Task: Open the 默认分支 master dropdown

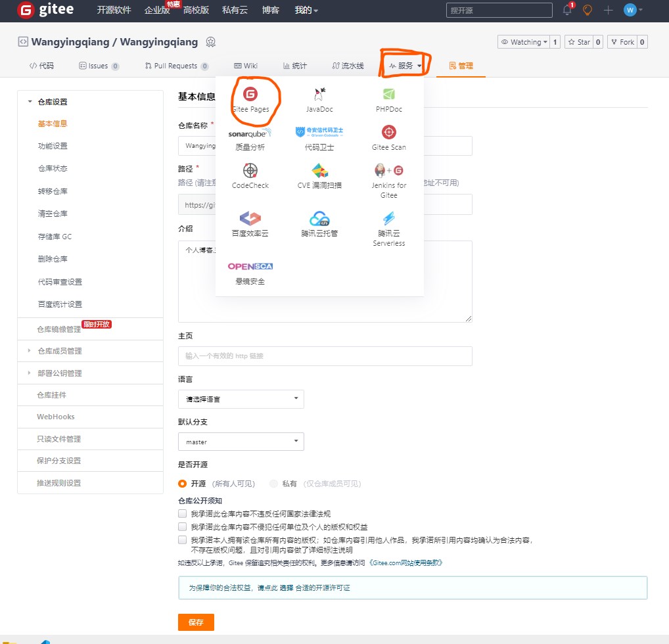Action: click(x=241, y=442)
